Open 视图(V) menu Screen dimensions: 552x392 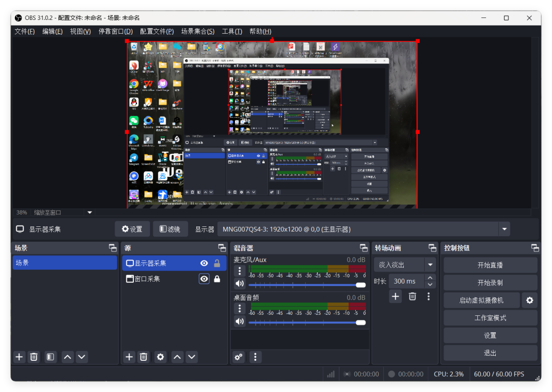[80, 31]
